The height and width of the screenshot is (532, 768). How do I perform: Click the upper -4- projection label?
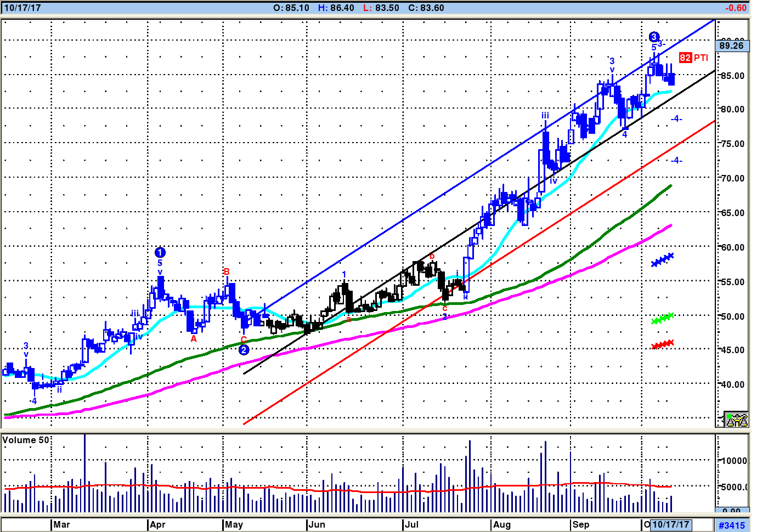(x=676, y=118)
